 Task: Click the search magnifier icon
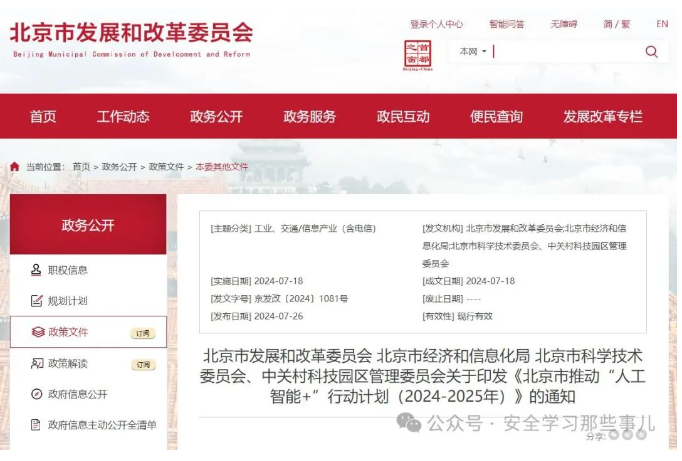point(651,52)
